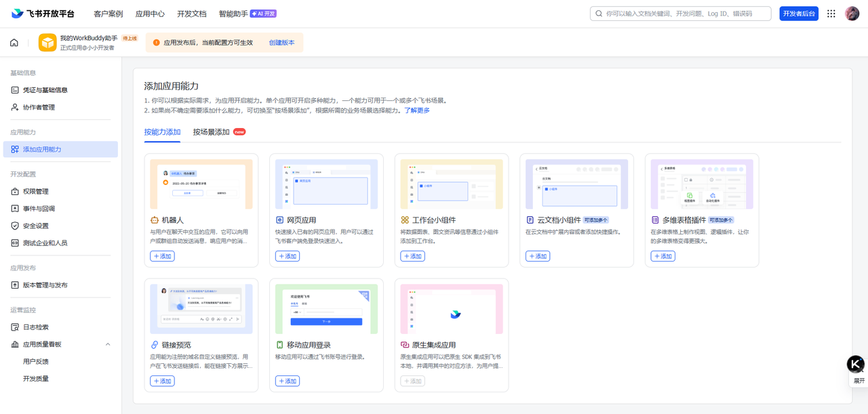Add the 工作台小组件 capability
The image size is (868, 414).
click(x=413, y=256)
